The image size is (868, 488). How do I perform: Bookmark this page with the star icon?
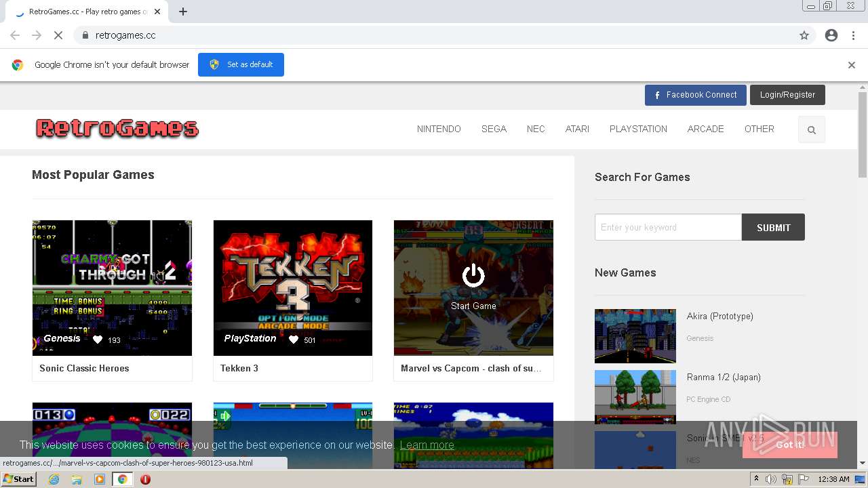804,35
